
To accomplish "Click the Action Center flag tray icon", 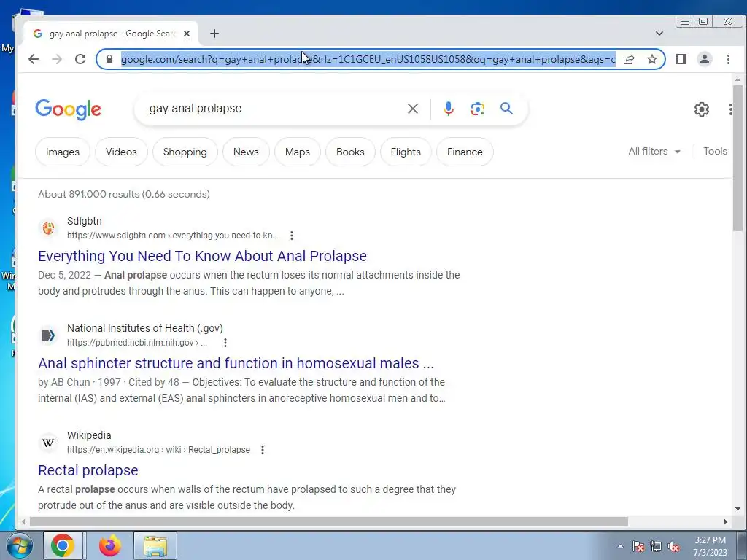I will tap(638, 546).
